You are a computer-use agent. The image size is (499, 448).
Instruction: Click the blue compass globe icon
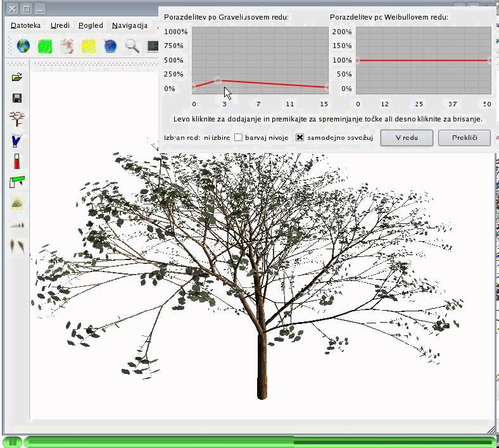[x=110, y=46]
